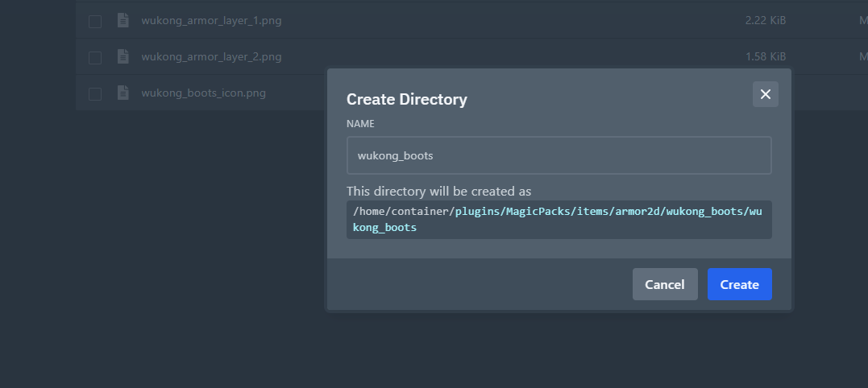This screenshot has height=388, width=868.
Task: Click the directory path preview text
Action: [559, 220]
